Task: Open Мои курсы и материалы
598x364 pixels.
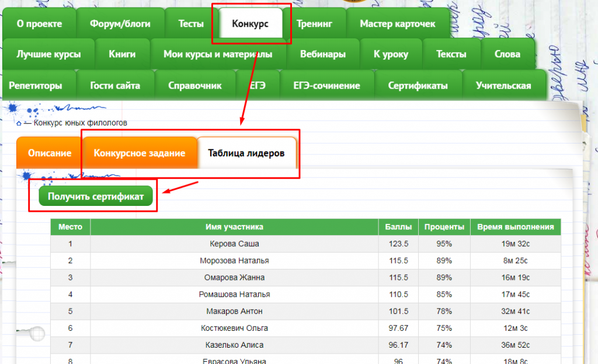Action: click(x=218, y=54)
